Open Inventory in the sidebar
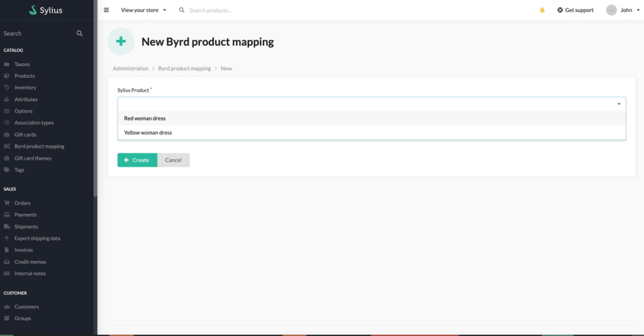Image resolution: width=644 pixels, height=336 pixels. coord(25,87)
